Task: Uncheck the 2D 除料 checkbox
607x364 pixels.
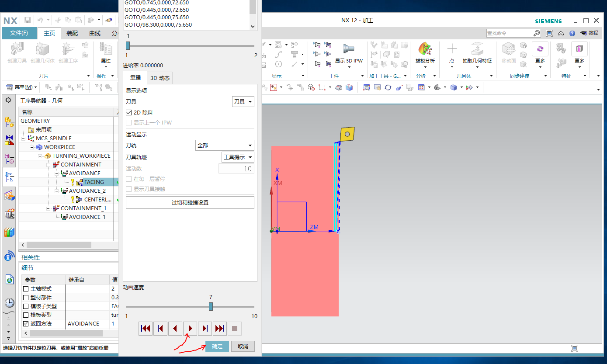Action: [x=129, y=112]
